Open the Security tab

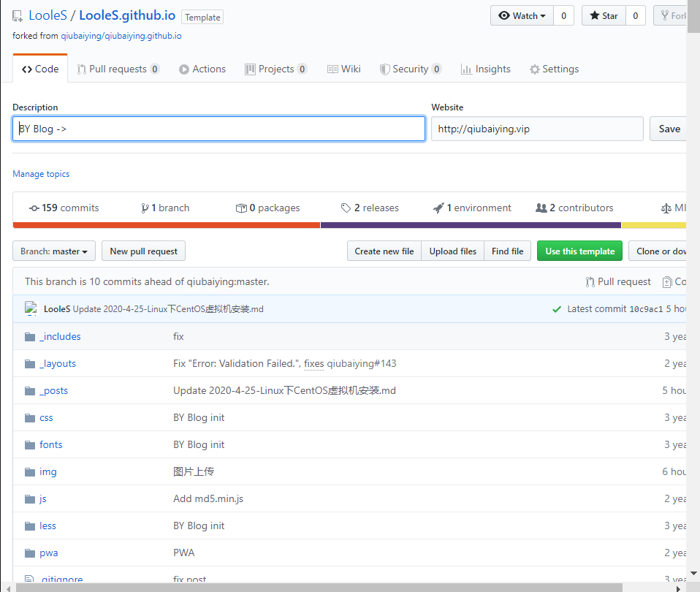411,69
